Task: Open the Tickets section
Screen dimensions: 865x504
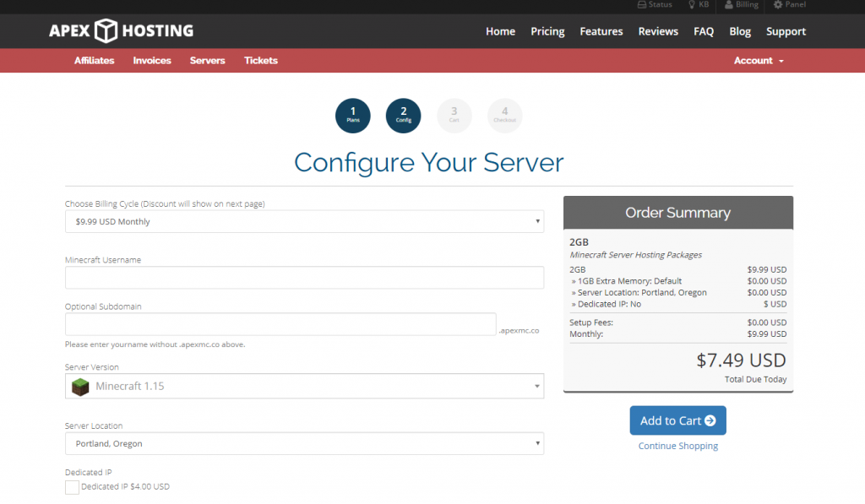Action: coord(261,61)
